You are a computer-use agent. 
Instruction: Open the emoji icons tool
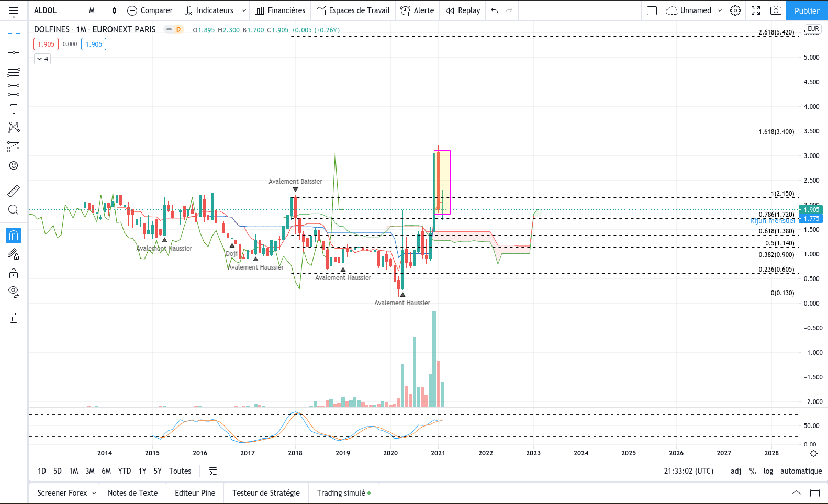point(14,165)
